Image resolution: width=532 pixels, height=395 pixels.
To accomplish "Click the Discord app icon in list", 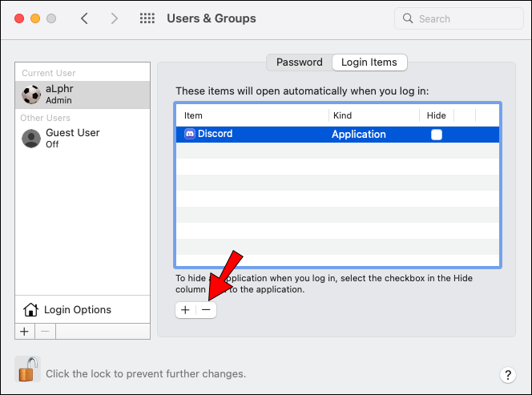I will click(190, 134).
